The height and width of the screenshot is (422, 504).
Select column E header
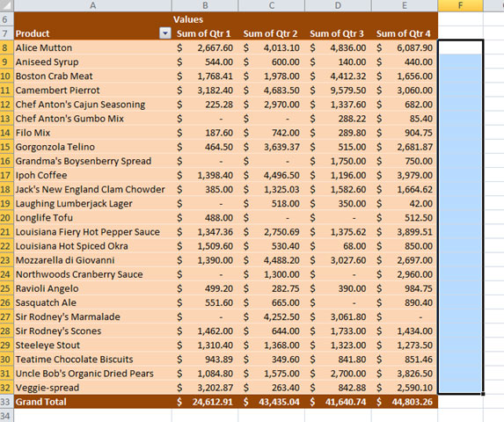pos(405,5)
